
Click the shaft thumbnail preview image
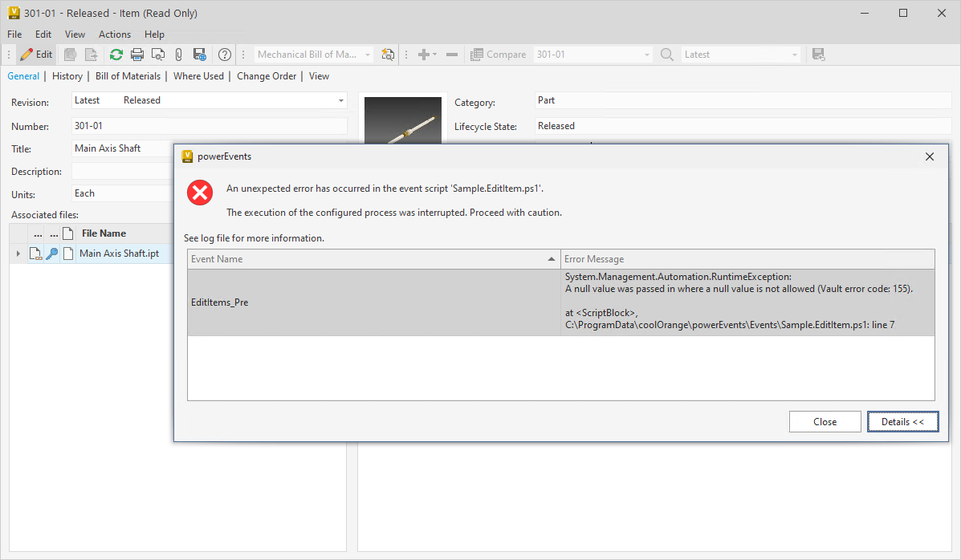point(403,120)
